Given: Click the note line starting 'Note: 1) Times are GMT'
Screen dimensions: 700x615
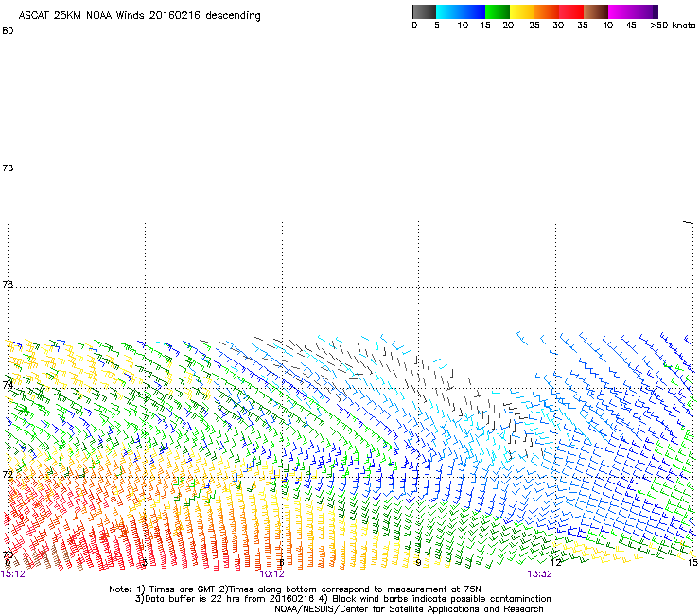Looking at the screenshot, I should click(295, 589).
